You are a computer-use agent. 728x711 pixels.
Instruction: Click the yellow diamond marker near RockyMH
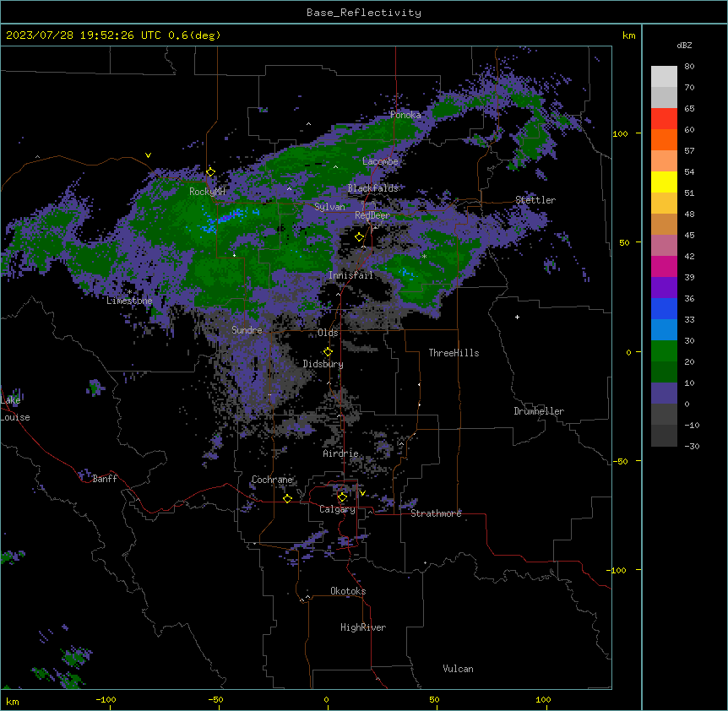point(211,172)
